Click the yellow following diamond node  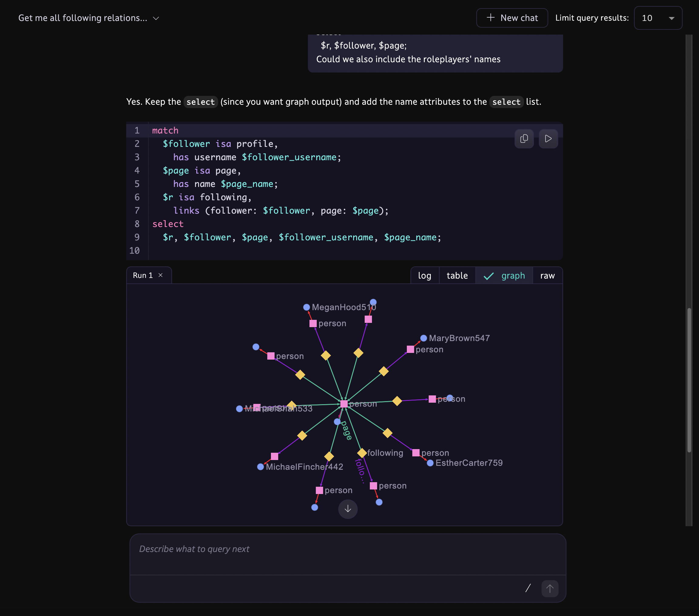(x=362, y=453)
